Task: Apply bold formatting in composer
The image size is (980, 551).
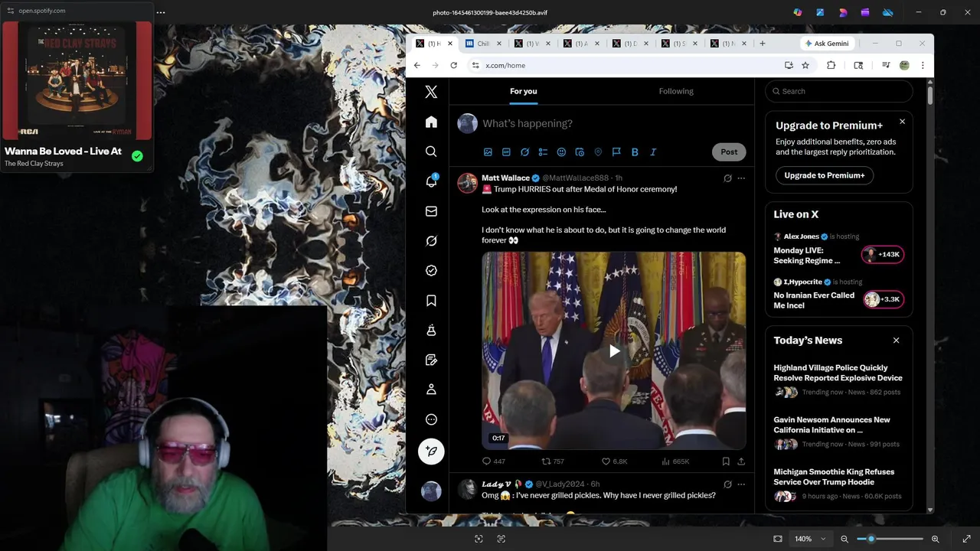Action: click(x=635, y=152)
